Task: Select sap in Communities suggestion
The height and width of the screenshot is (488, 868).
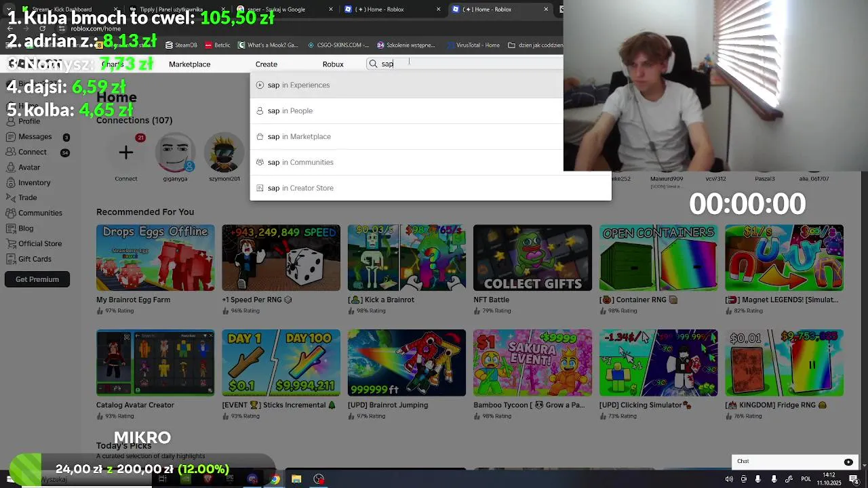Action: click(431, 163)
